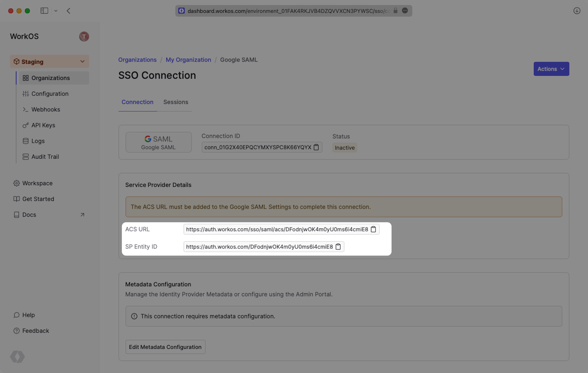Click Edit Metadata Configuration button
This screenshot has height=373, width=588.
coord(165,347)
